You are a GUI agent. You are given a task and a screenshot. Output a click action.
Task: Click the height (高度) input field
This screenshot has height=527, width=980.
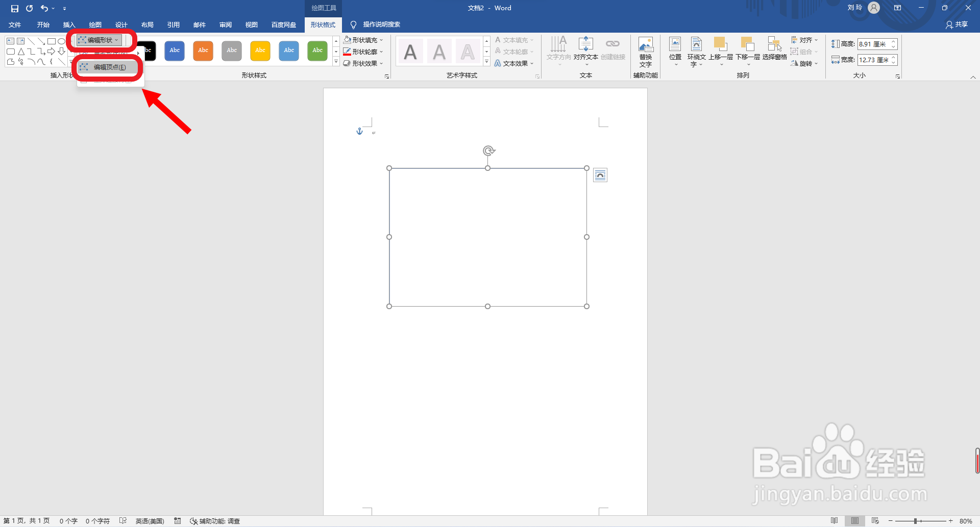point(873,44)
